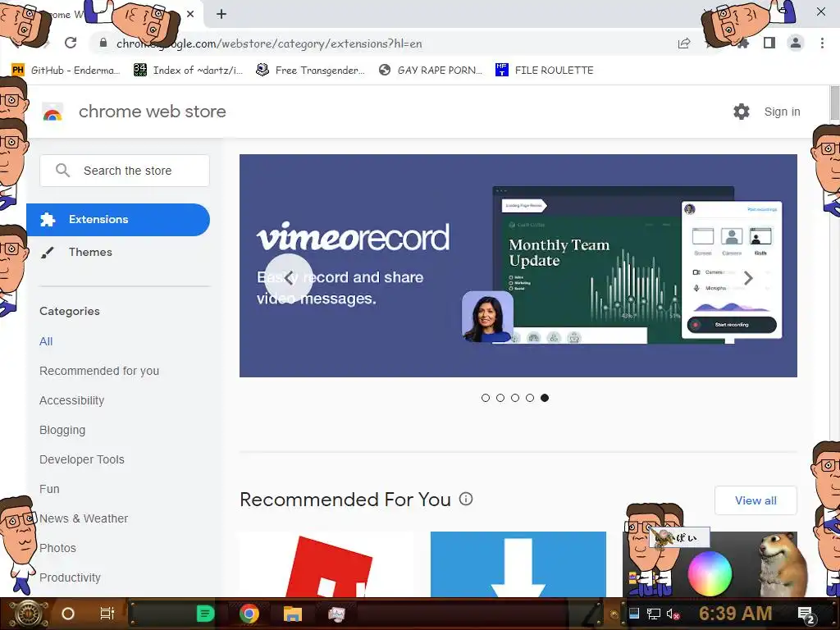Select the Photos category
The height and width of the screenshot is (630, 840).
point(58,547)
